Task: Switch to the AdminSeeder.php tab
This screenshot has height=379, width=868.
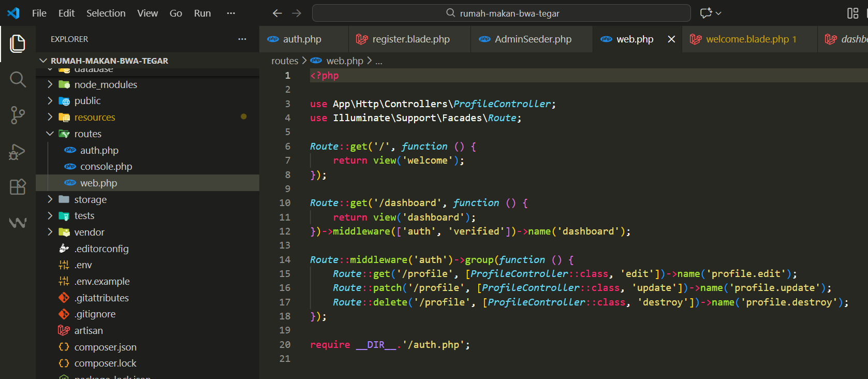Action: (533, 39)
